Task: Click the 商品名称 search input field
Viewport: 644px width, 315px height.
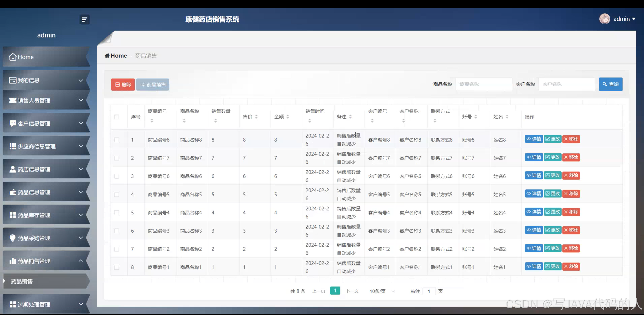Action: pyautogui.click(x=484, y=84)
